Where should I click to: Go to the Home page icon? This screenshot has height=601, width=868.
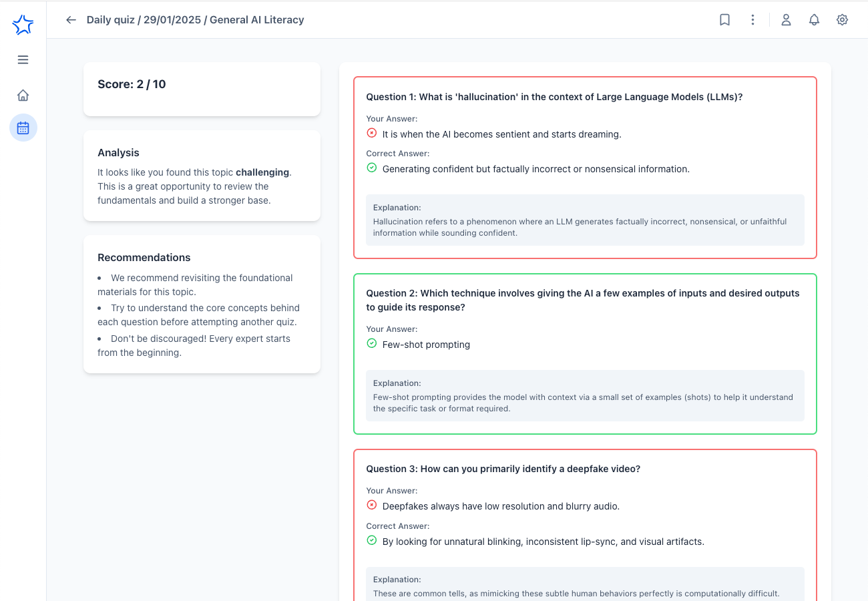[23, 95]
